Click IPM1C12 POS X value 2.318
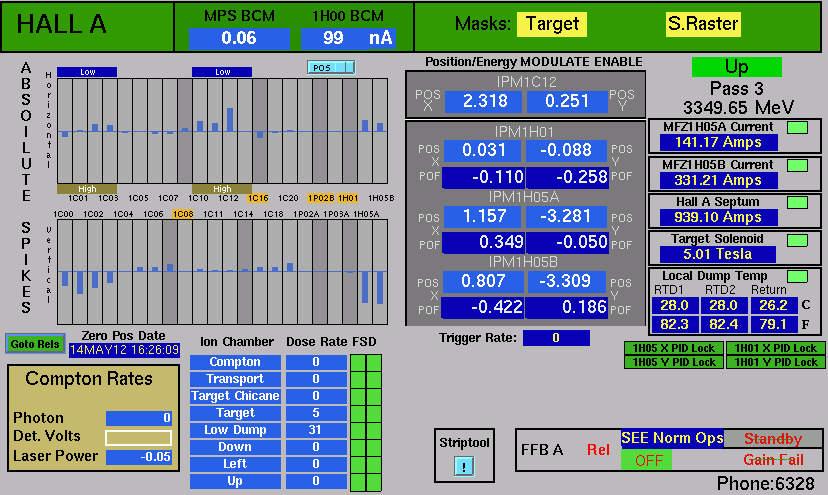 pos(483,101)
